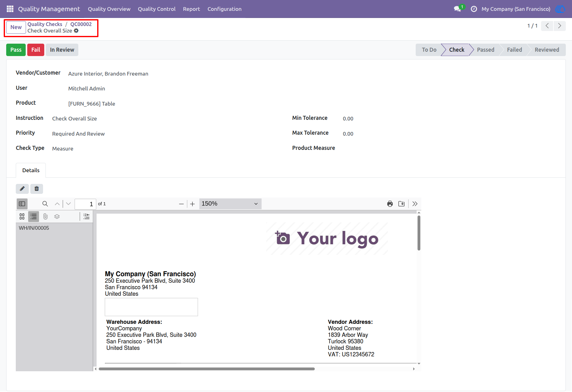The image size is (572, 392).
Task: Go to the previous PDF page
Action: tap(57, 204)
